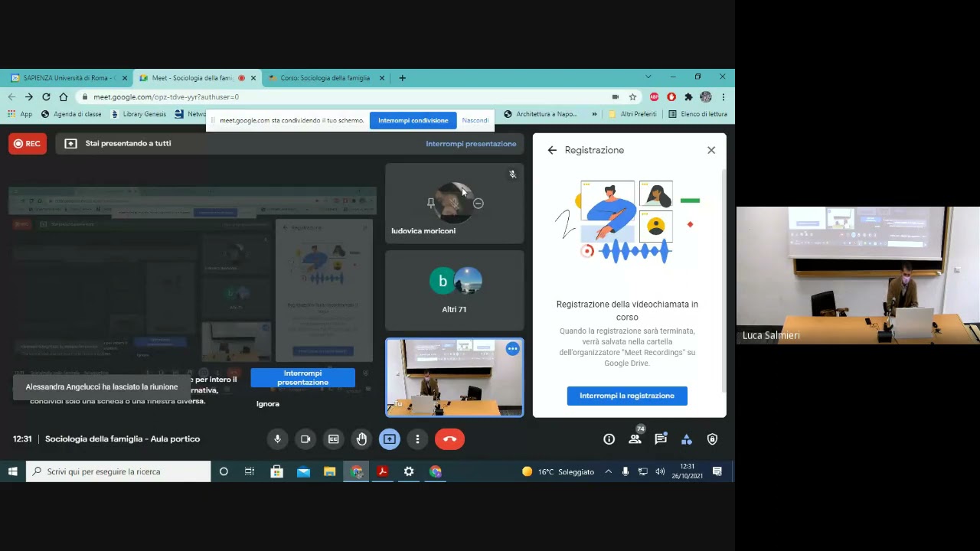Switch to the Corso: Sociologia della famiglia tab
Screen dimensions: 980x551
(325, 78)
